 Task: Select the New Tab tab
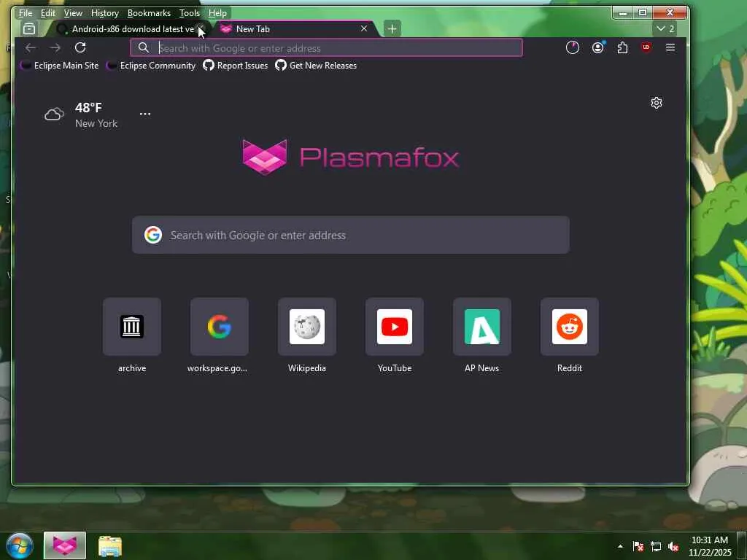pos(295,29)
